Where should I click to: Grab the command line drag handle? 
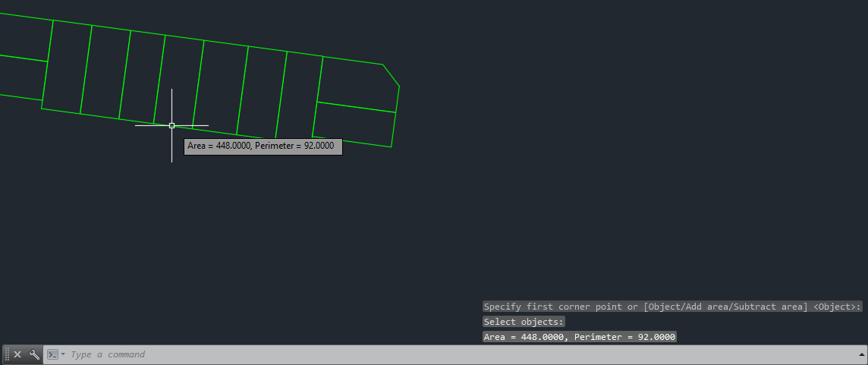7,354
